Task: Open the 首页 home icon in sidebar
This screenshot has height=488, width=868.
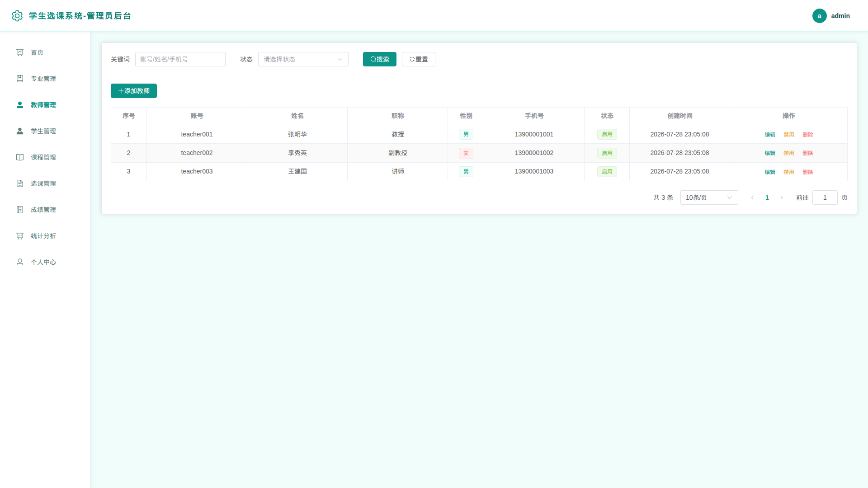Action: coord(20,52)
